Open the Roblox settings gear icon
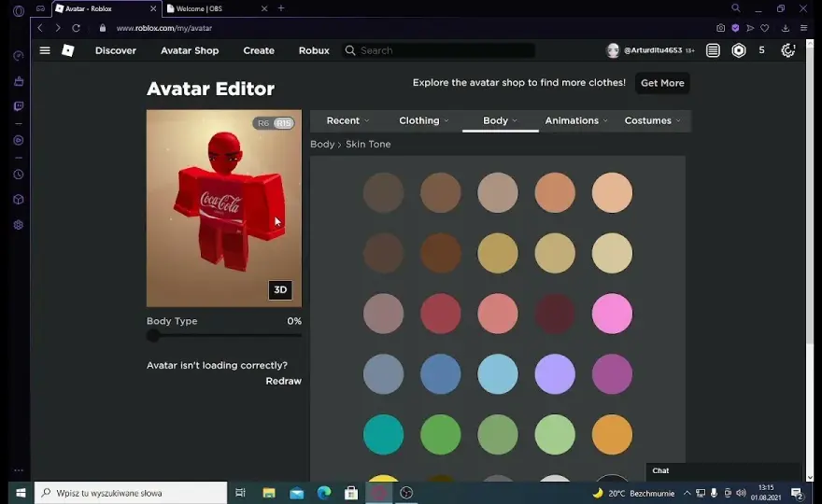 pyautogui.click(x=788, y=50)
